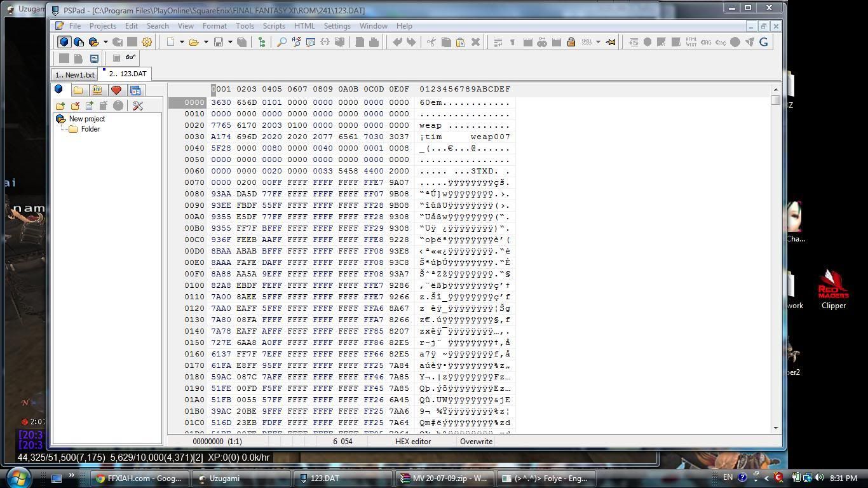
Task: Toggle the read-only padlock icon
Action: [571, 42]
